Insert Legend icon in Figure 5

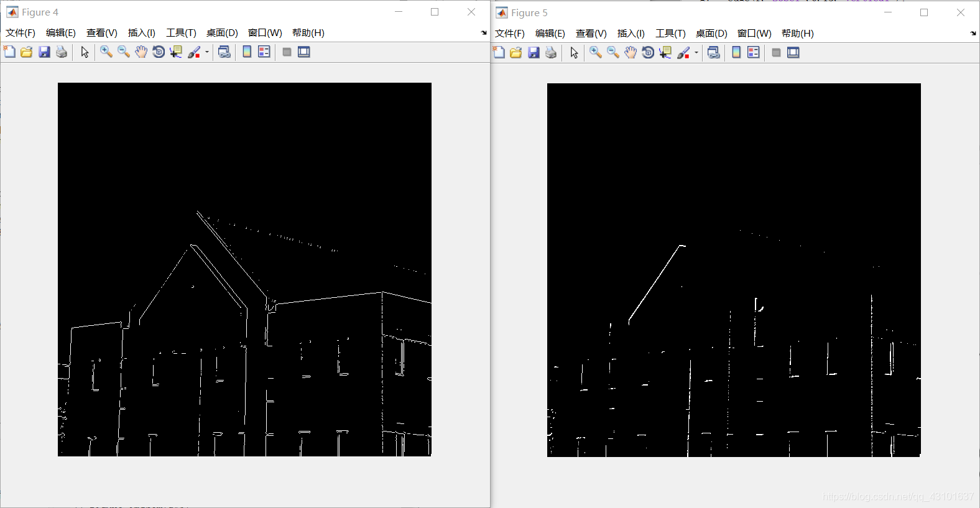pyautogui.click(x=754, y=52)
